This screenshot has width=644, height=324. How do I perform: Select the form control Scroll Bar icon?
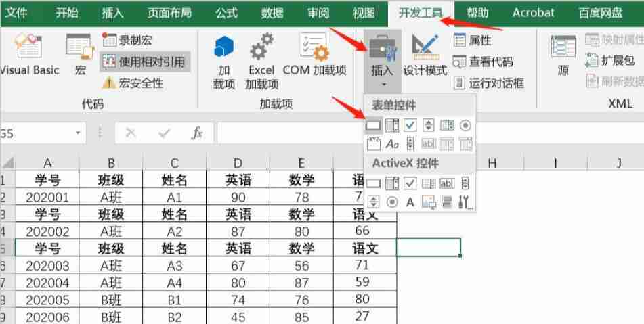coord(410,144)
